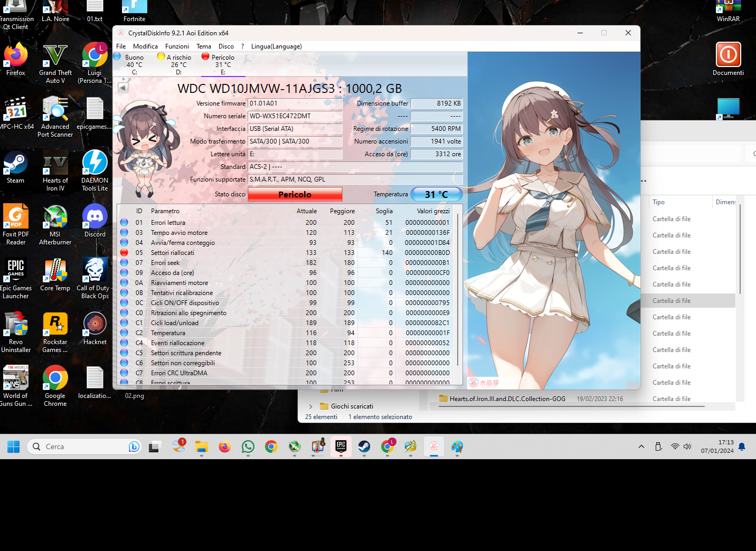The width and height of the screenshot is (756, 551).
Task: Select disk E: Pericolo tab
Action: coord(223,64)
